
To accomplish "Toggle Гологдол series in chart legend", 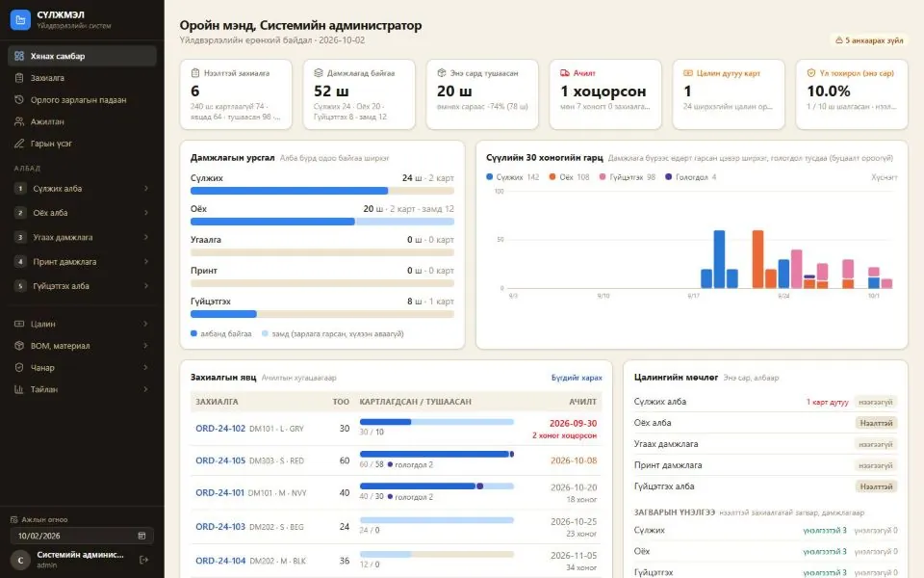I will coord(691,177).
